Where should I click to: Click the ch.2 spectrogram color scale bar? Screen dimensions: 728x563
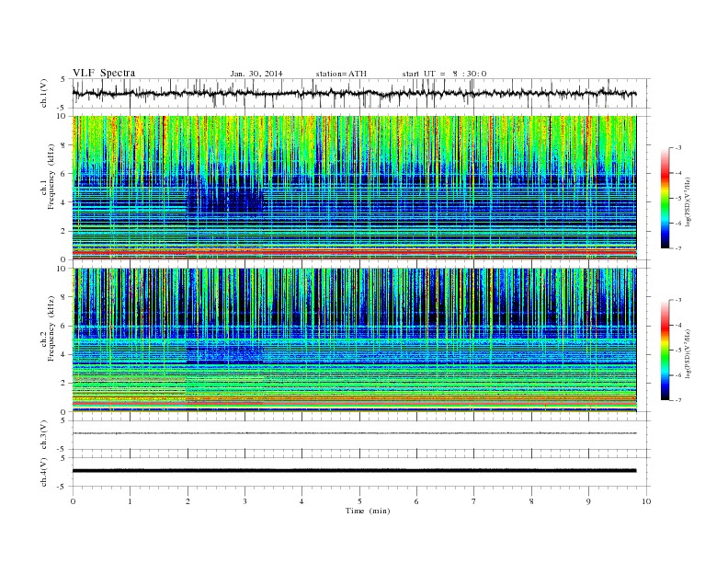(665, 350)
